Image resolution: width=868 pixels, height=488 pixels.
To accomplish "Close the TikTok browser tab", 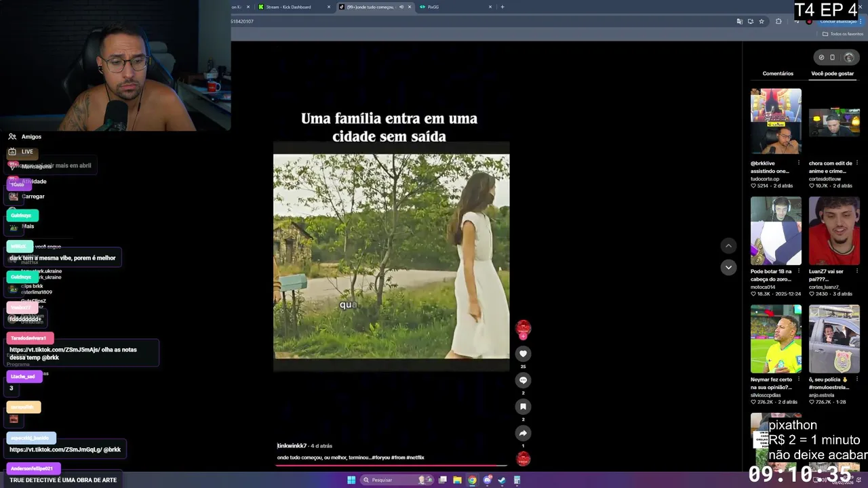I will click(x=410, y=7).
